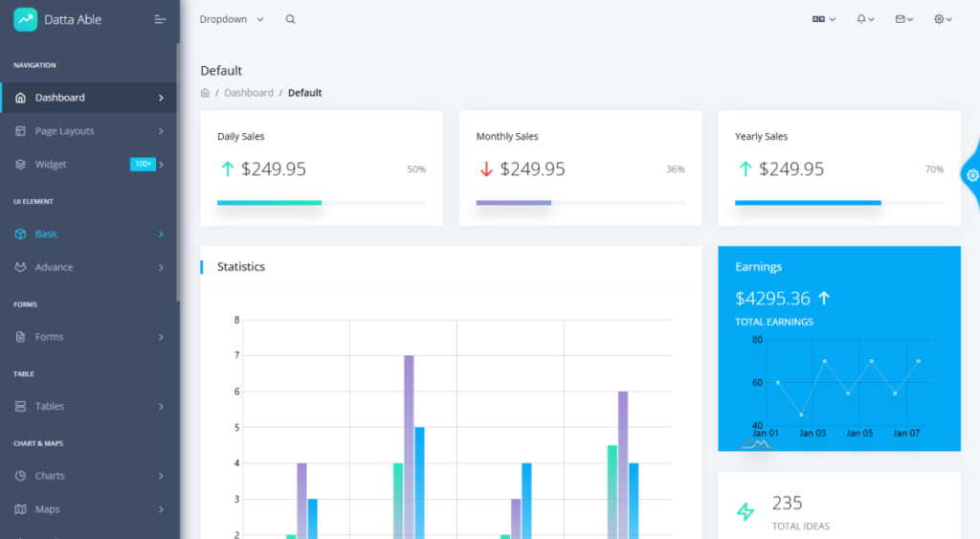Click the Dashboard breadcrumb link
Image resolution: width=980 pixels, height=539 pixels.
pyautogui.click(x=249, y=93)
